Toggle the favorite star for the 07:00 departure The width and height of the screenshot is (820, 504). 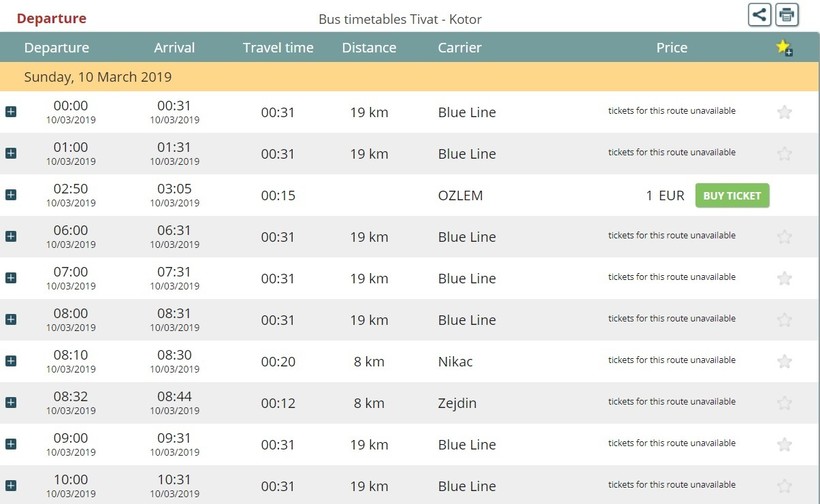784,278
